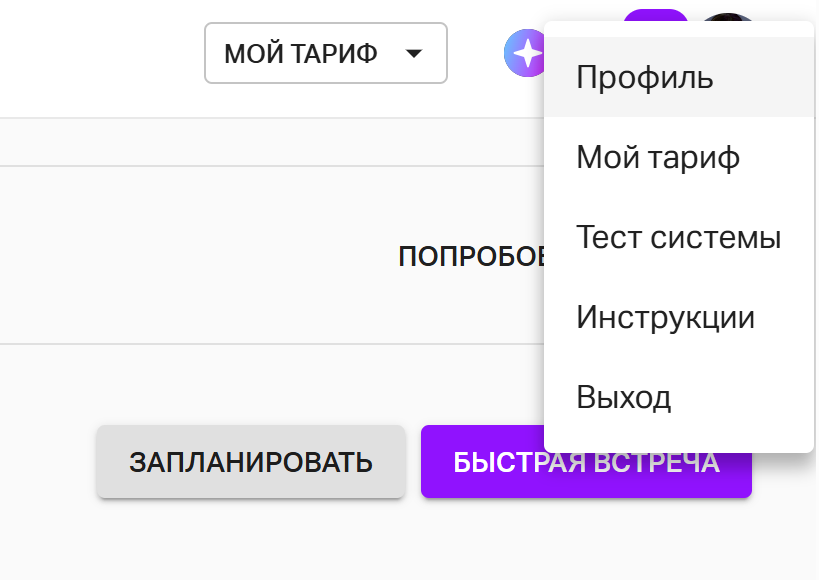Open Инструкции from the menu
Viewport: 819px width, 580px height.
coord(679,317)
